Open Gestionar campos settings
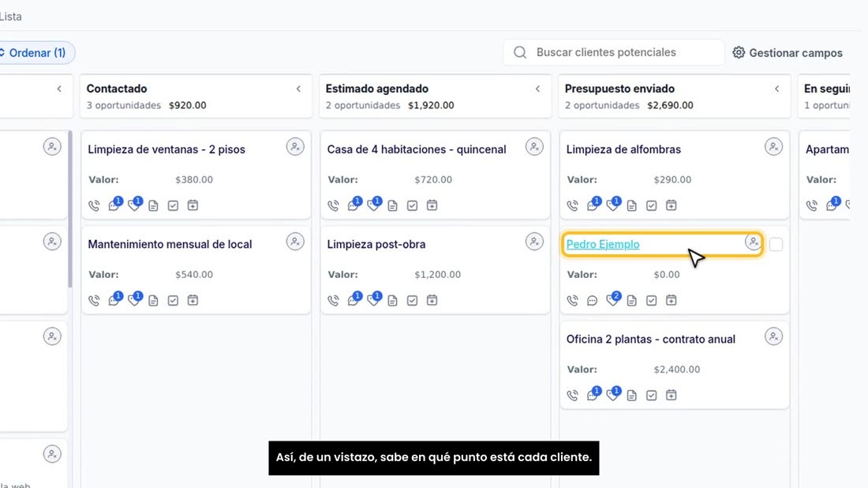The height and width of the screenshot is (488, 868). point(788,53)
